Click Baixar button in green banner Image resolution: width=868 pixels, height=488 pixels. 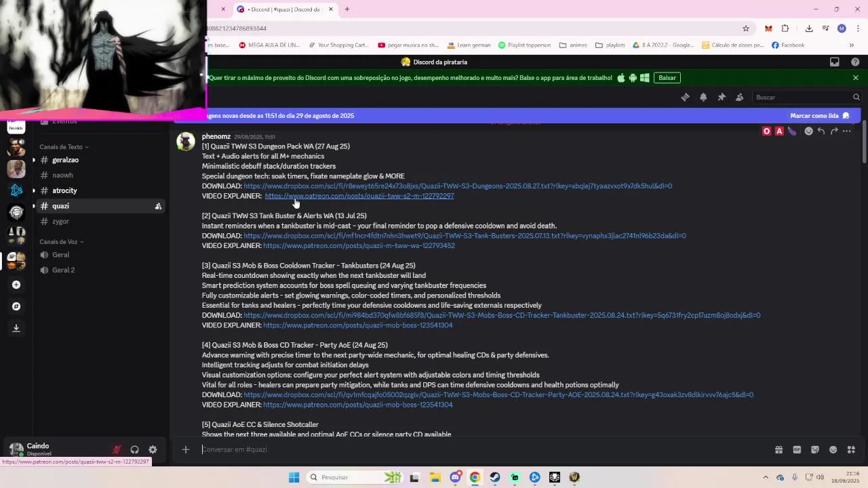pos(667,77)
